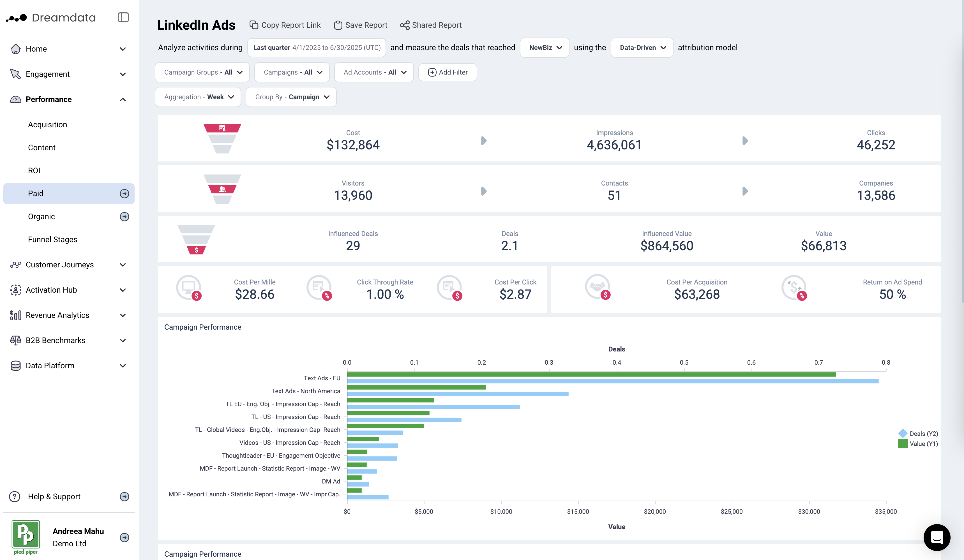Click Save Report text

(x=366, y=25)
